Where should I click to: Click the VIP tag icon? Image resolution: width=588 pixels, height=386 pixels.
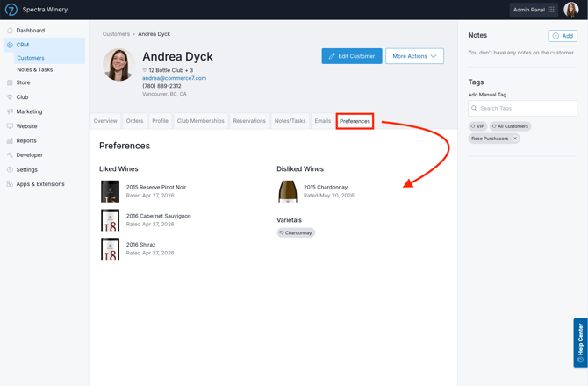click(x=473, y=126)
